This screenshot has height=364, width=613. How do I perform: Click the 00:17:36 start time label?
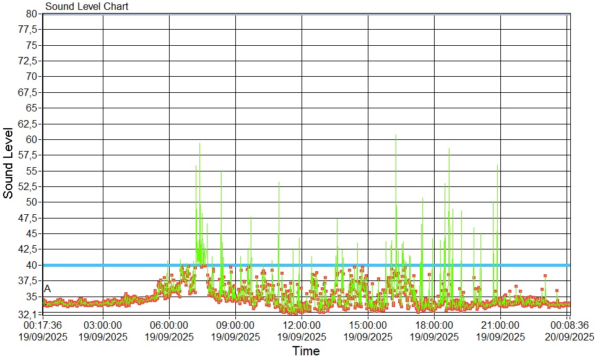(43, 324)
